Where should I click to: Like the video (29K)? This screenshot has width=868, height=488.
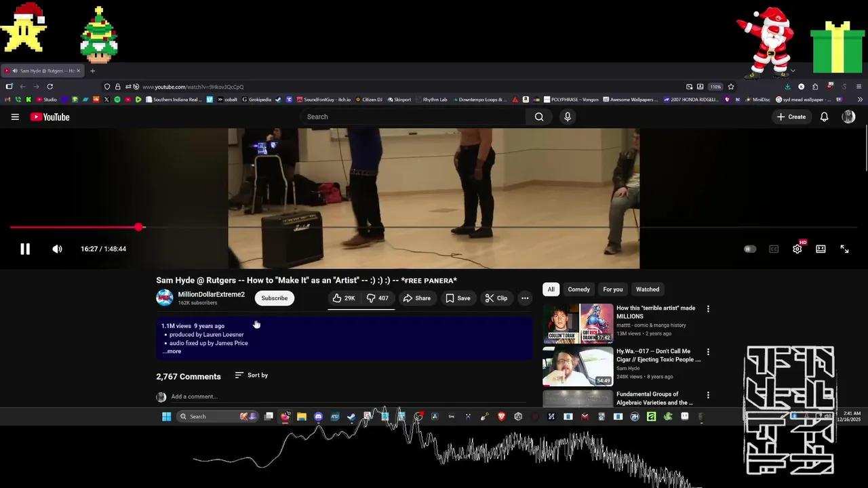(x=344, y=298)
